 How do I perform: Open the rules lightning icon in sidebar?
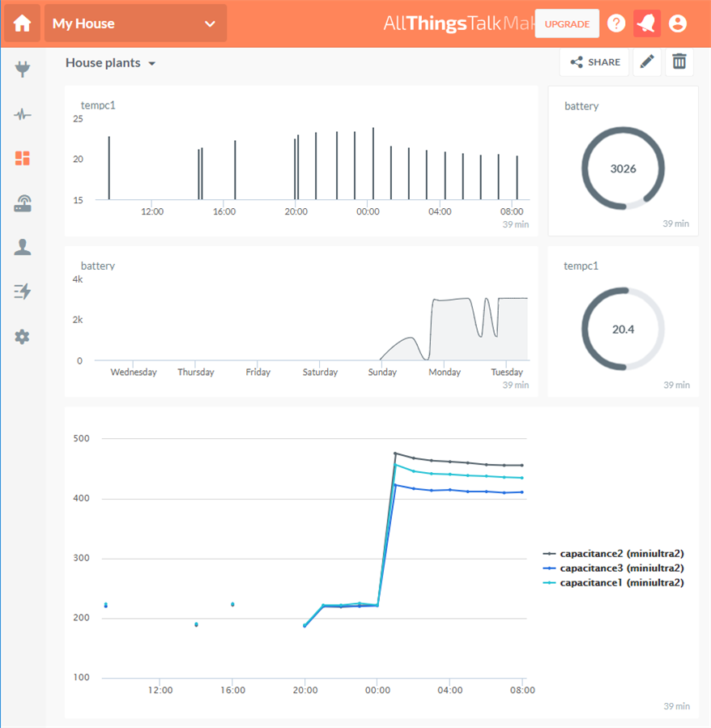pos(23,292)
